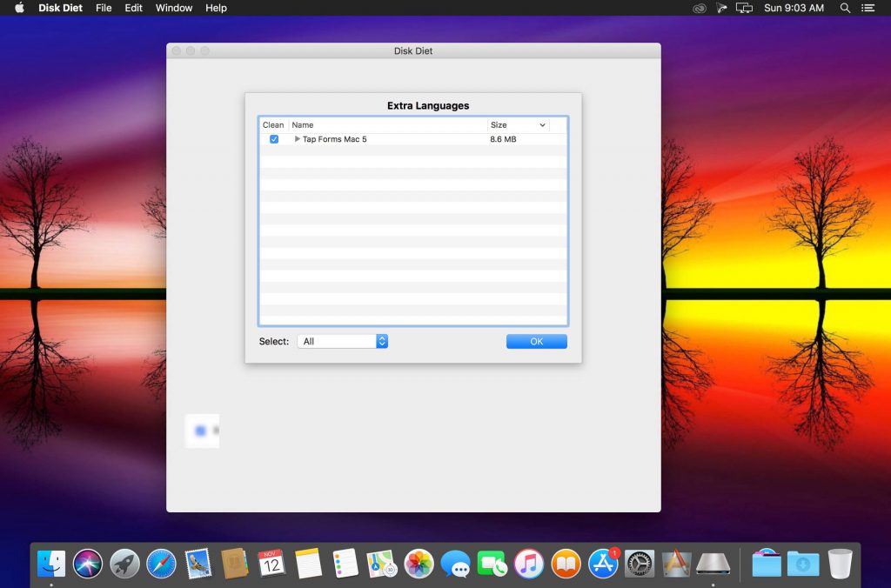The image size is (891, 588).
Task: Expand the Tap Forms Mac 5 row
Action: [x=297, y=139]
